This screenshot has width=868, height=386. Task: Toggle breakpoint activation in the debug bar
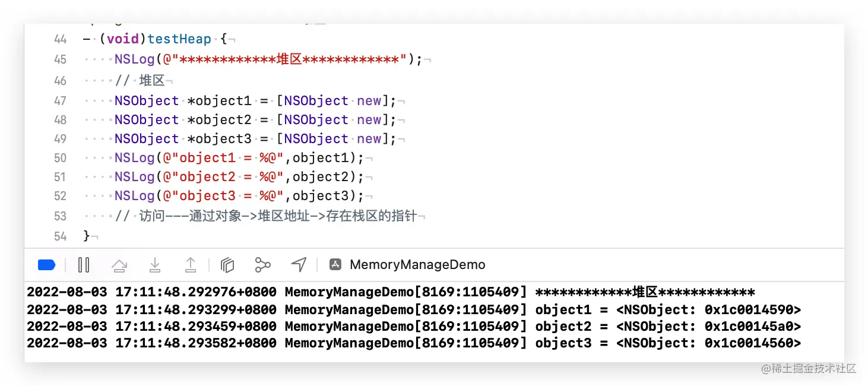coord(46,265)
